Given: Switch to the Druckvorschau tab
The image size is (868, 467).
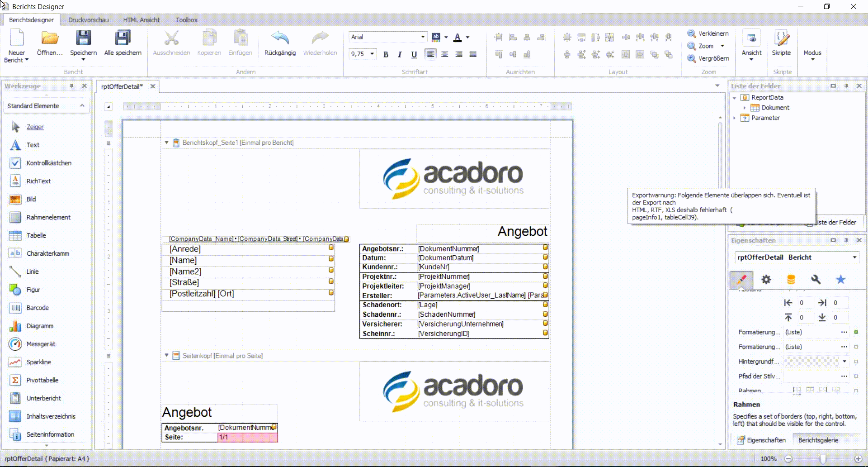Looking at the screenshot, I should tap(88, 20).
